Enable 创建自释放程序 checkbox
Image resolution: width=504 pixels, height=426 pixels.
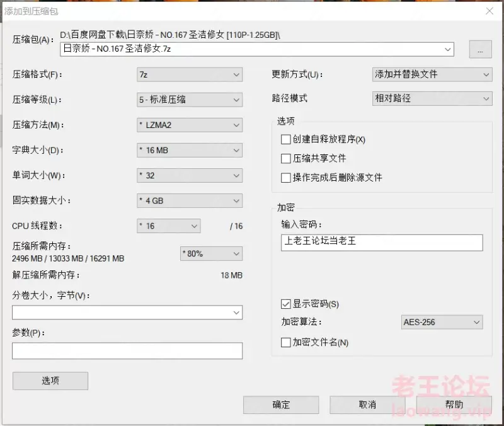[x=285, y=139]
